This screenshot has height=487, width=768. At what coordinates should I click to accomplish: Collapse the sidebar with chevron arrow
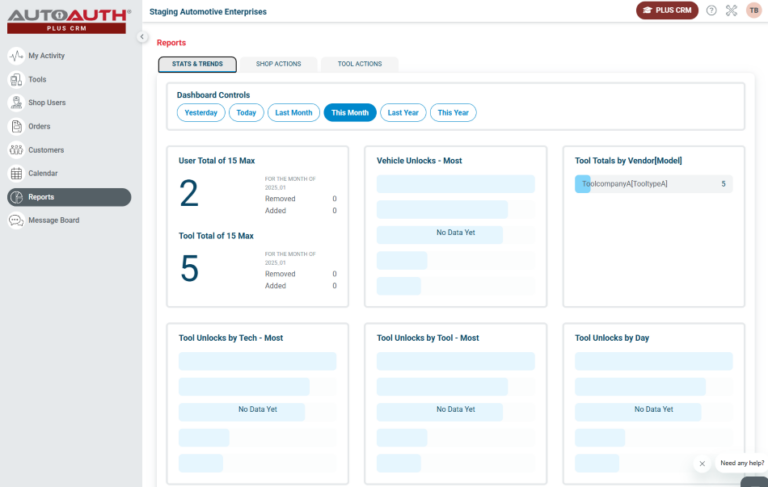[x=142, y=37]
